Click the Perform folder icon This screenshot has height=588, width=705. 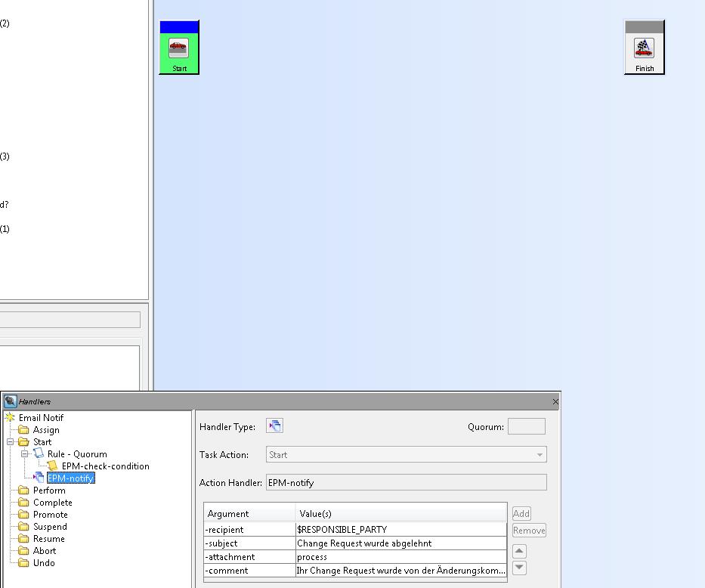[x=23, y=490]
